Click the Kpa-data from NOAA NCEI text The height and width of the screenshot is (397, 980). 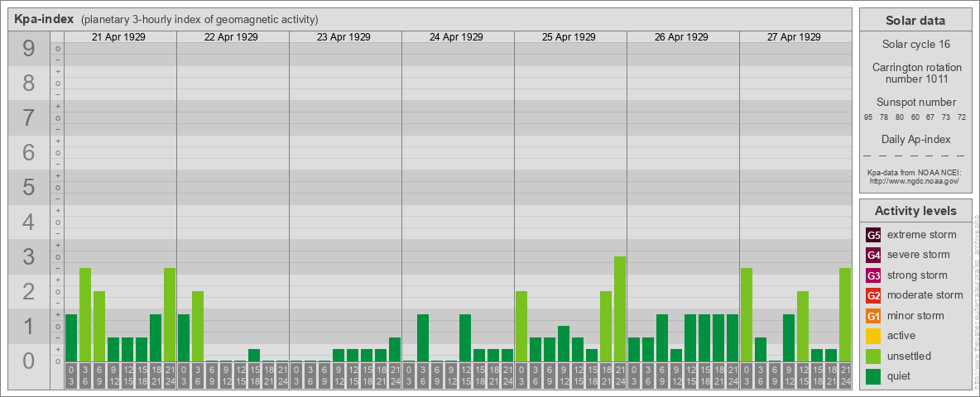tap(915, 172)
